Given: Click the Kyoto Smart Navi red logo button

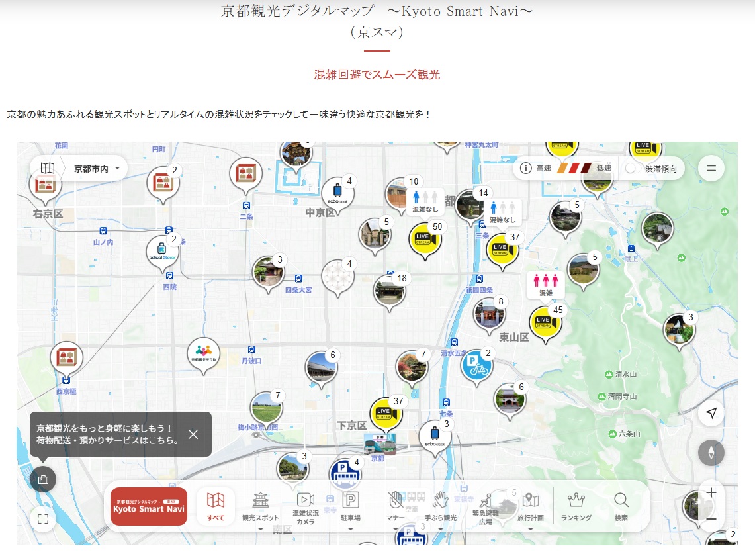Looking at the screenshot, I should pos(149,506).
